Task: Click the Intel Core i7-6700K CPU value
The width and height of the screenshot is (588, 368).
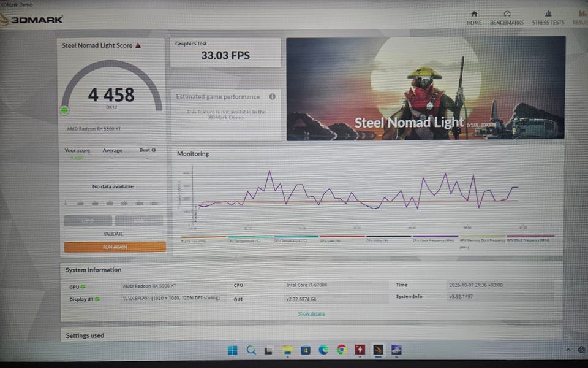Action: (307, 285)
